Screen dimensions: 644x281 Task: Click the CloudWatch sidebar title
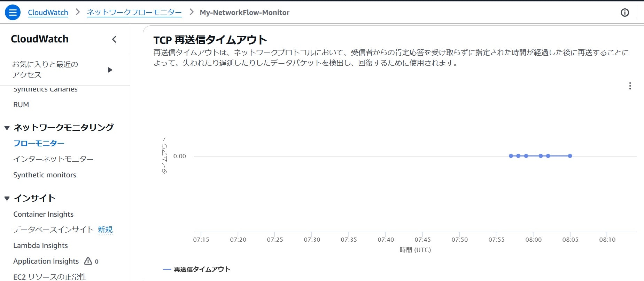coord(40,39)
